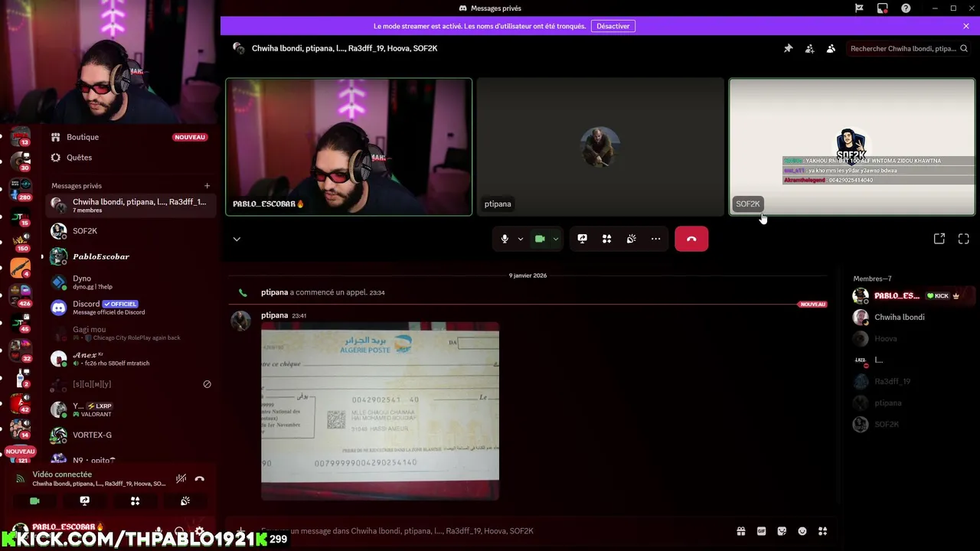Open the Algérie Poste cheque image
The height and width of the screenshot is (551, 980).
[380, 411]
